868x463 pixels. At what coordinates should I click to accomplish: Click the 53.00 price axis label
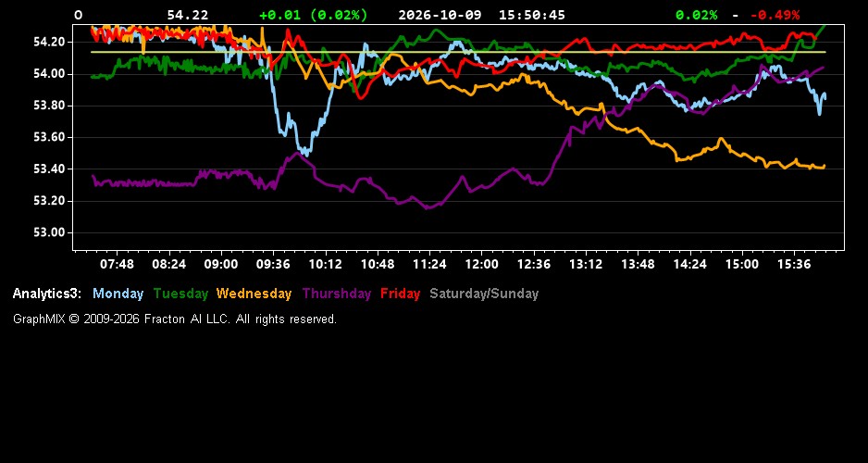(x=49, y=232)
